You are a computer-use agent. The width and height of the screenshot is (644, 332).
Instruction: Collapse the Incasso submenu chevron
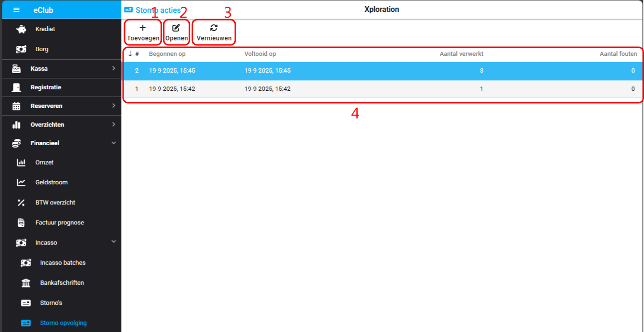(114, 242)
